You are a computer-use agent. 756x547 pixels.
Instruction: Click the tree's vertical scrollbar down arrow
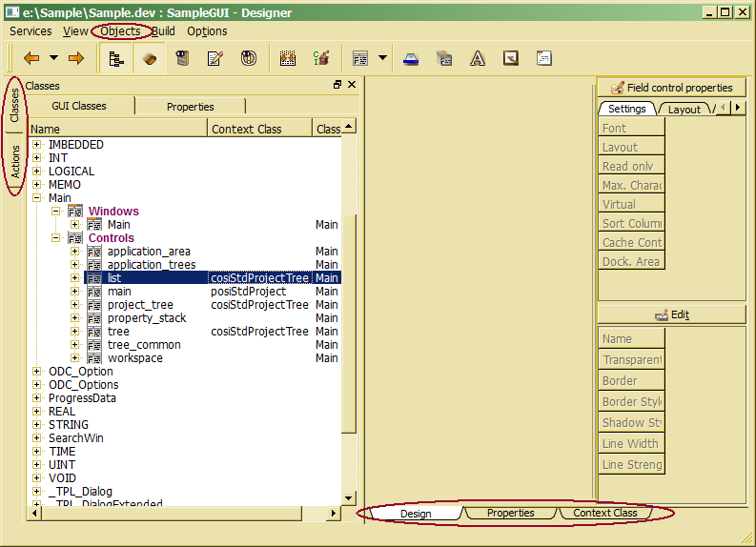348,498
